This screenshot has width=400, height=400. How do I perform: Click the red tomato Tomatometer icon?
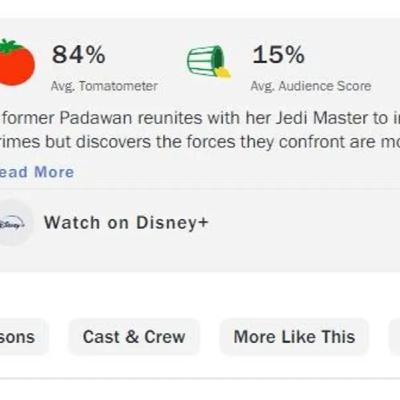click(x=16, y=62)
